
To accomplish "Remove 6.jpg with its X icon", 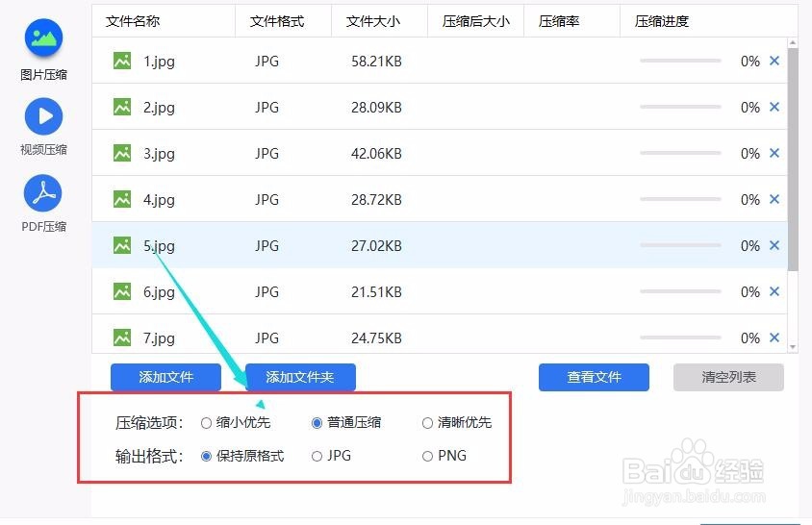I will (774, 291).
